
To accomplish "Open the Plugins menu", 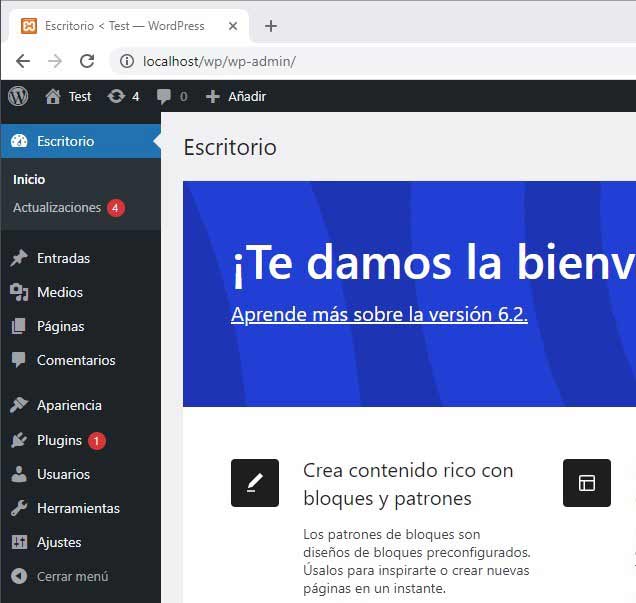I will point(81,440).
